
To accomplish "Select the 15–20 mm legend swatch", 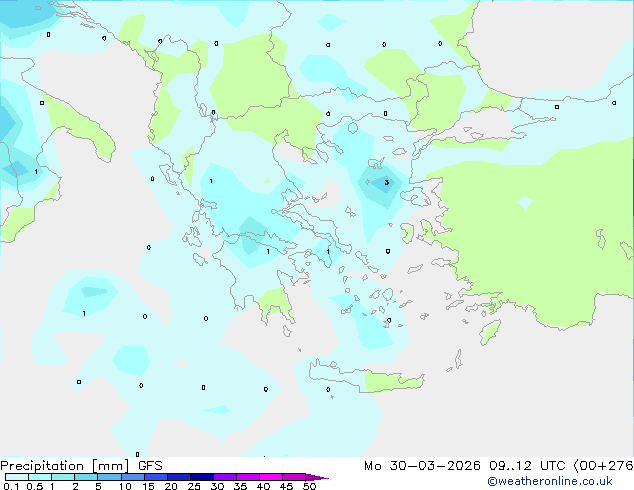I will click(155, 477).
